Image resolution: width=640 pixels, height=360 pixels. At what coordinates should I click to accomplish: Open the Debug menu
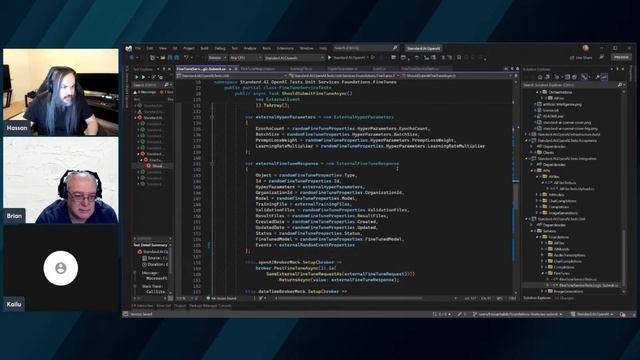(x=220, y=48)
